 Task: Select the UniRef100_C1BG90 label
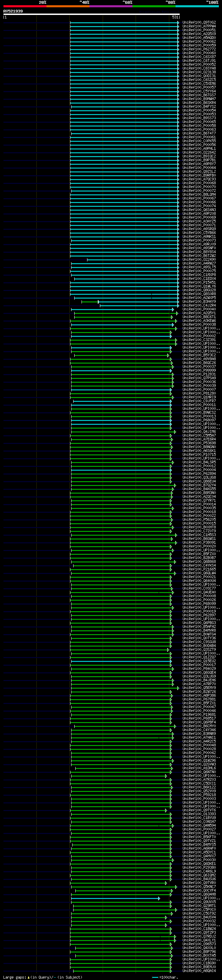pos(199,963)
